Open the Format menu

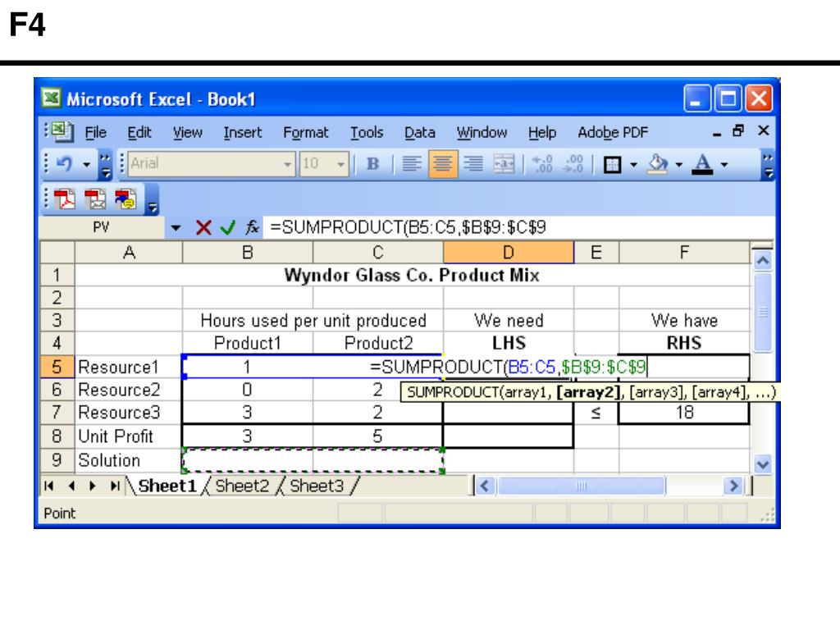305,132
